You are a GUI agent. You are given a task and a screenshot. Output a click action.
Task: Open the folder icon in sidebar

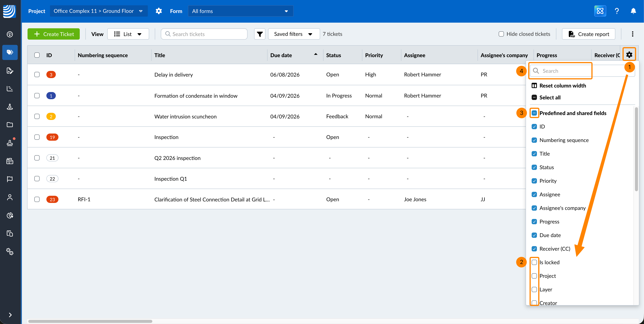coord(10,125)
